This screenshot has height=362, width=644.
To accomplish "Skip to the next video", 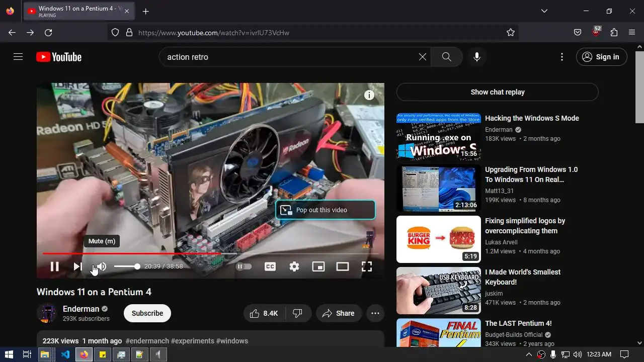I will pyautogui.click(x=78, y=266).
